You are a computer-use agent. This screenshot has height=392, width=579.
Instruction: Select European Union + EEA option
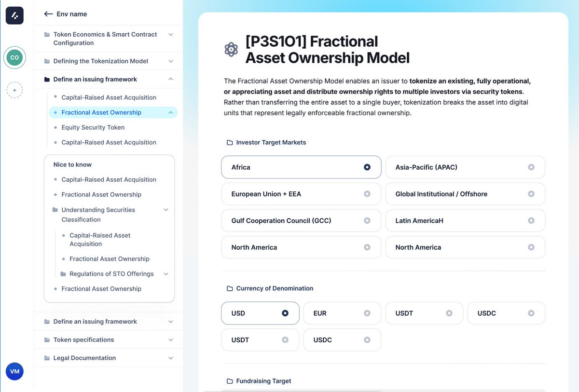coord(301,194)
